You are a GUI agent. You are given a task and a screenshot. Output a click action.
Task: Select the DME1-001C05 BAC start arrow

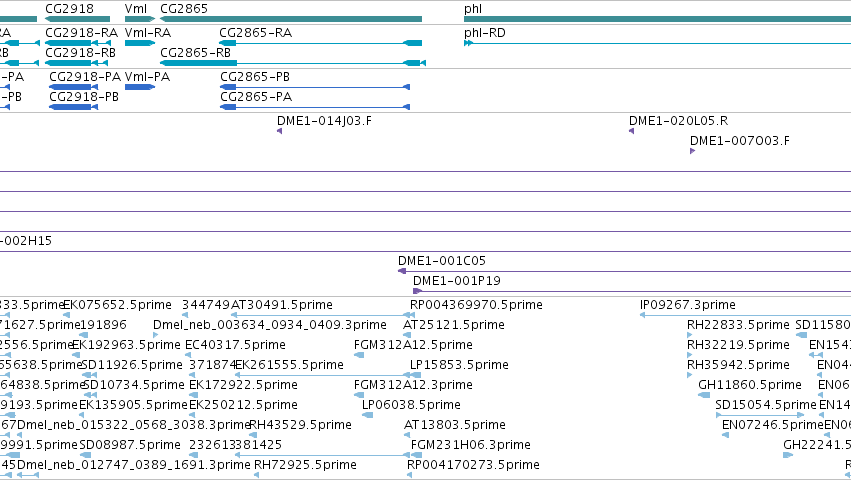(x=402, y=271)
